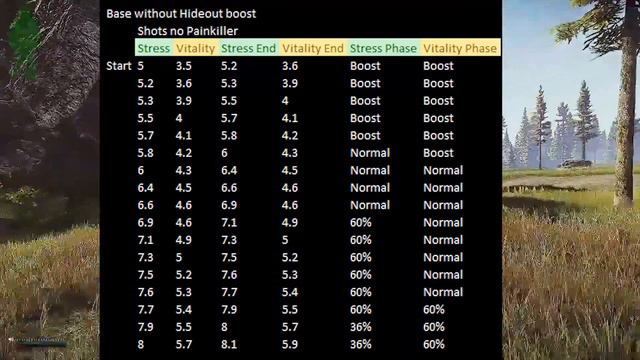
Task: Click Vitality End 4 in the 5.3 stress row
Action: [285, 101]
